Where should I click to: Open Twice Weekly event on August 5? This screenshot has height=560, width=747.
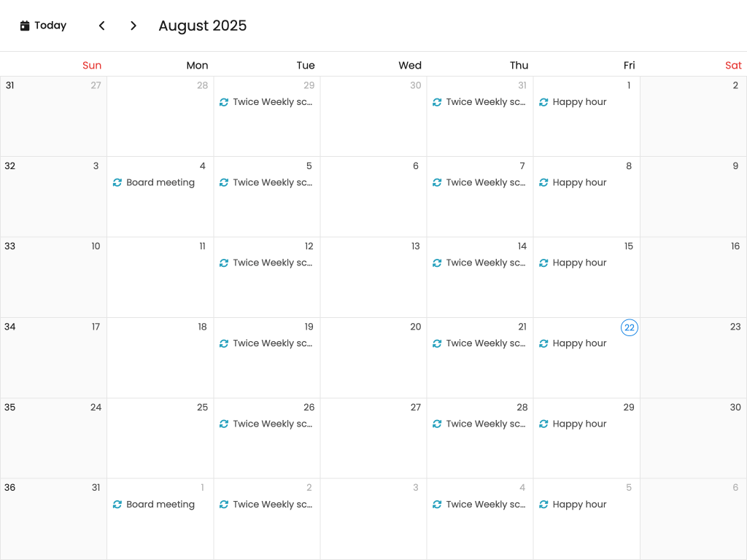click(272, 182)
